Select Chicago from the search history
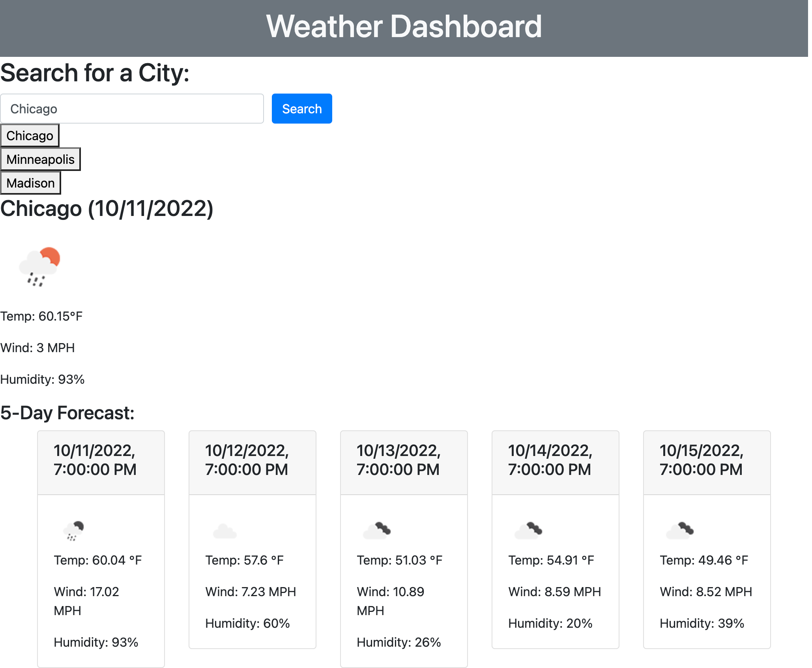812x668 pixels. (x=30, y=135)
